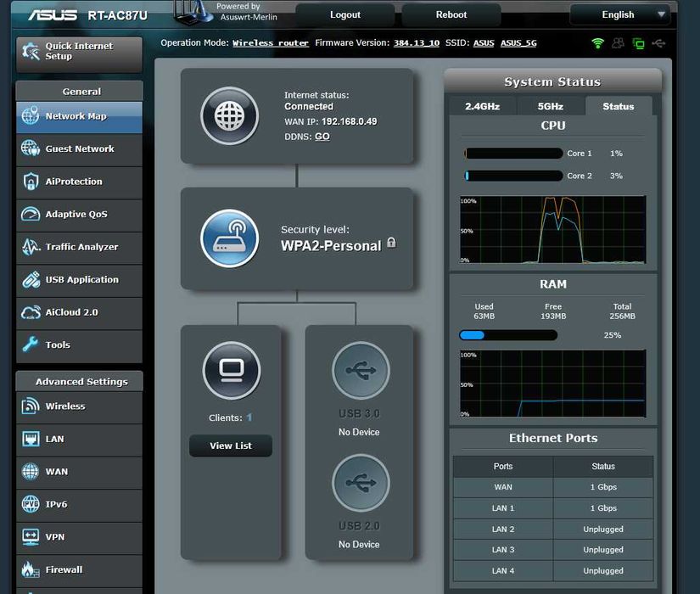The image size is (700, 594).
Task: Click the WPA2-Personal security level text
Action: (331, 245)
